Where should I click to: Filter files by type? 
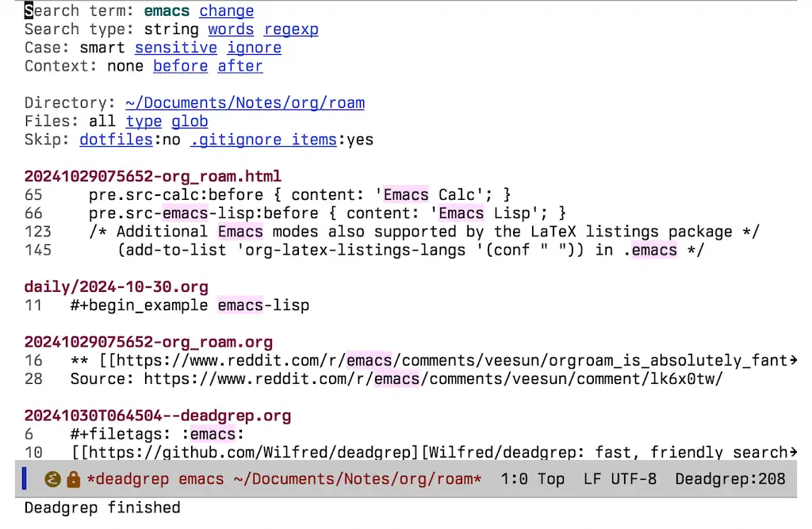click(x=144, y=121)
